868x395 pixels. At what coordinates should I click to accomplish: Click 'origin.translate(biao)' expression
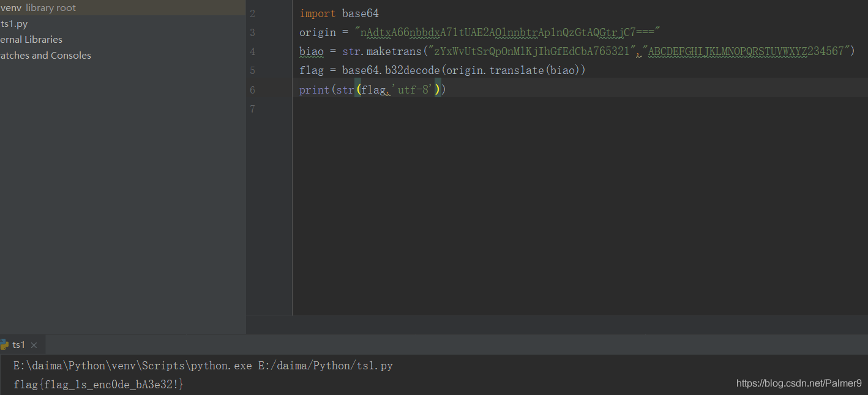(x=513, y=70)
